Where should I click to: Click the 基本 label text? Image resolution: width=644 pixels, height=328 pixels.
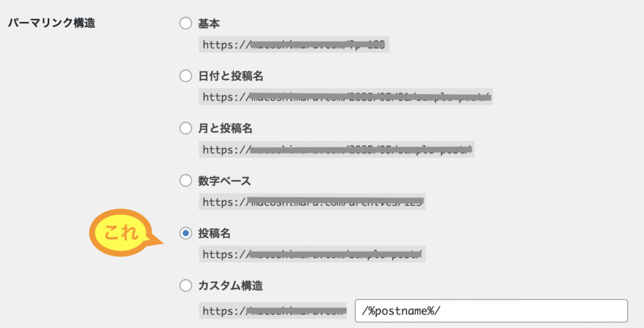click(x=209, y=23)
